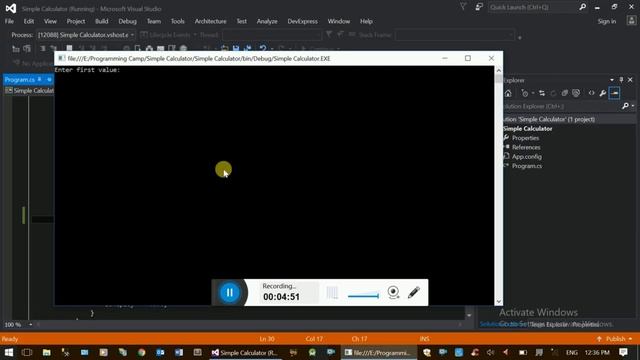
Task: Open Solution Explorer search options dropdown
Action: pyautogui.click(x=633, y=107)
